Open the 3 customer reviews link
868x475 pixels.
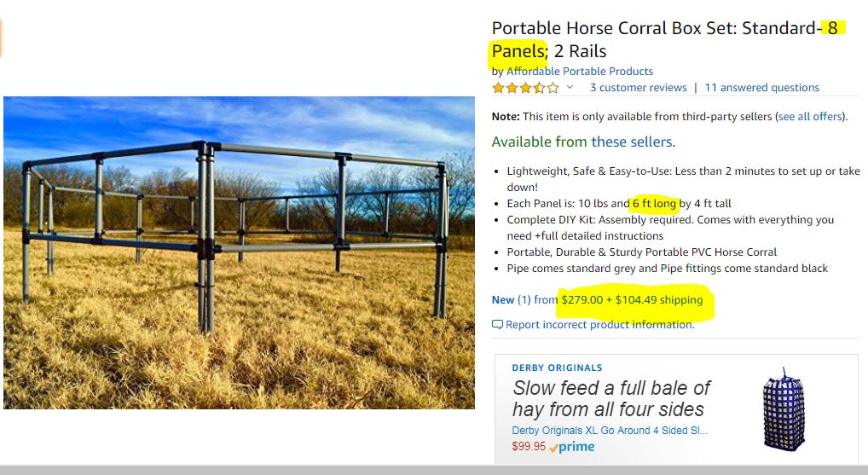(x=638, y=88)
